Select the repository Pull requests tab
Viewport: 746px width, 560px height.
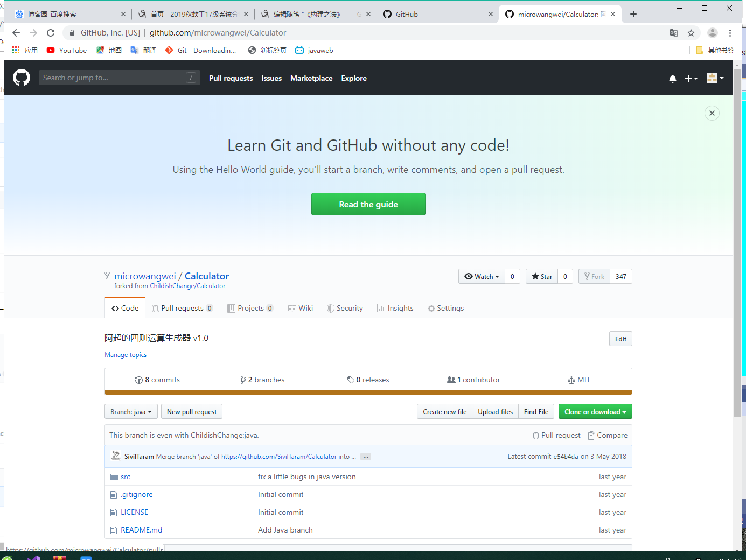pyautogui.click(x=183, y=308)
